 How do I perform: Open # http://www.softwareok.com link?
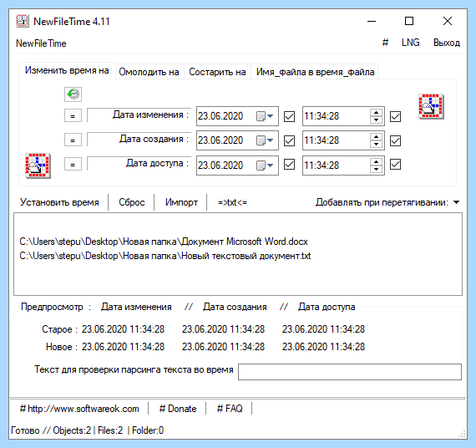coord(79,409)
